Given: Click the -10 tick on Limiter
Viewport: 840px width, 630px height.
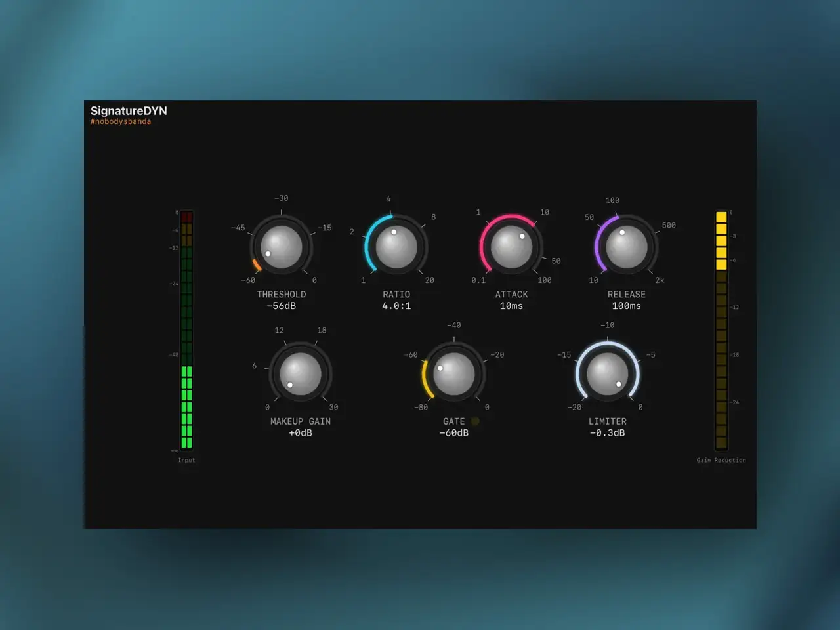Looking at the screenshot, I should point(608,325).
